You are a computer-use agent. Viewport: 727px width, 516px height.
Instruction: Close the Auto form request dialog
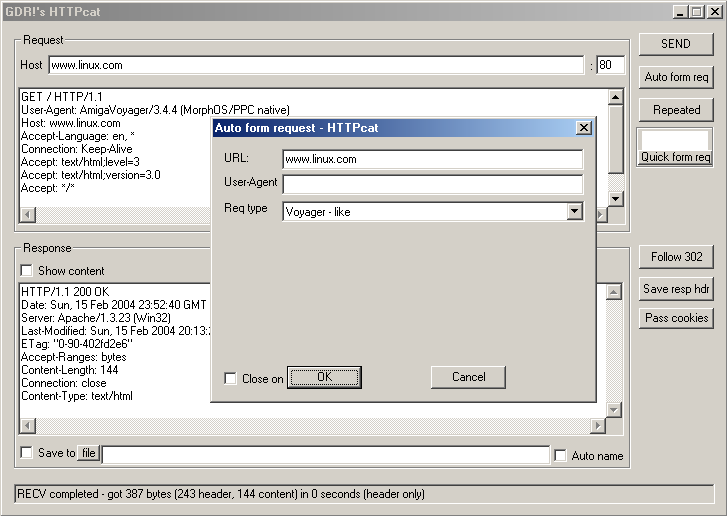click(584, 128)
